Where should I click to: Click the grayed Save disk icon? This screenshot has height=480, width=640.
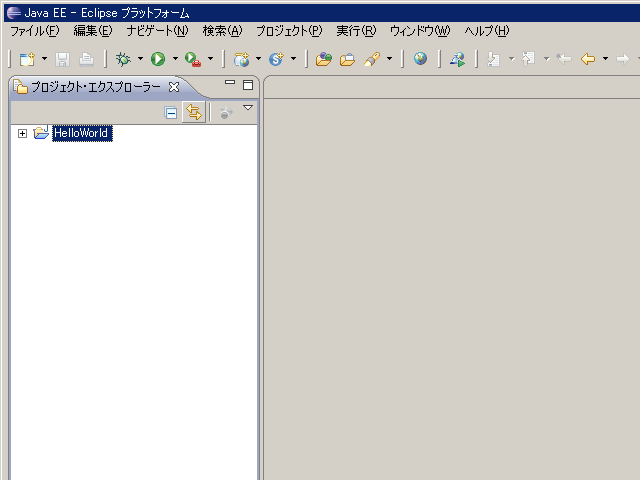point(62,59)
